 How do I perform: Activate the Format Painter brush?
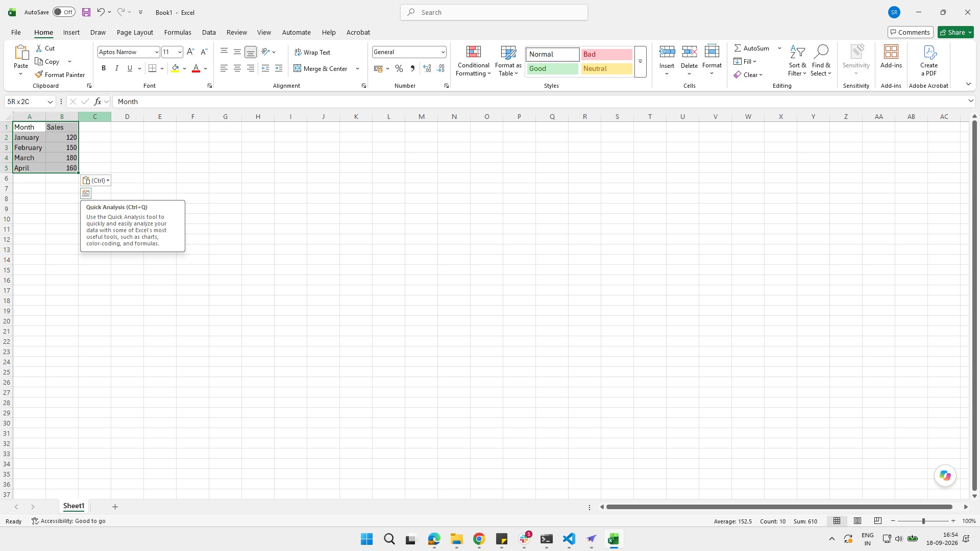pyautogui.click(x=60, y=74)
